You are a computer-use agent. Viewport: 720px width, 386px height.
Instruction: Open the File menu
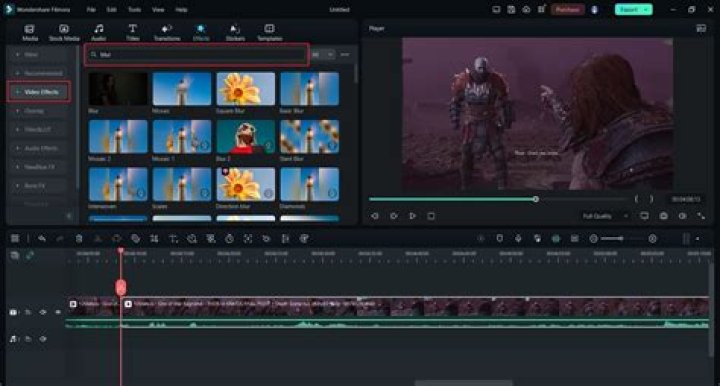click(x=91, y=10)
